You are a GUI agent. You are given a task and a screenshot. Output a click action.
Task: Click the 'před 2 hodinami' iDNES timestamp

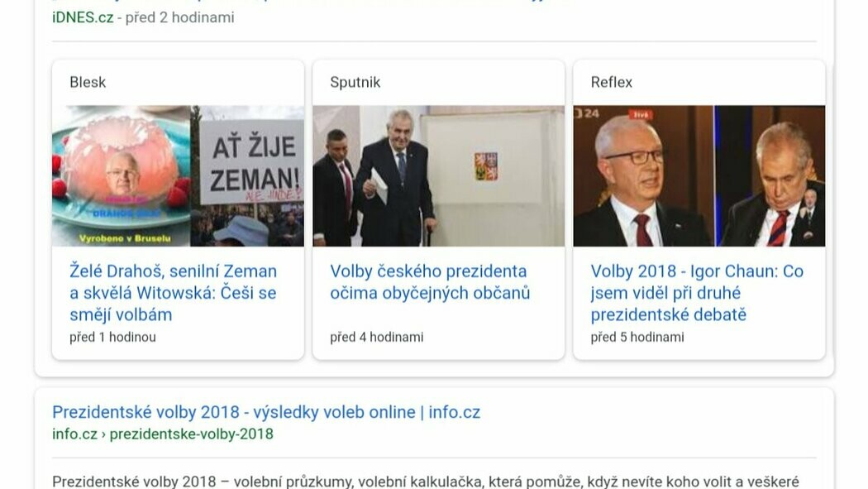coord(180,17)
